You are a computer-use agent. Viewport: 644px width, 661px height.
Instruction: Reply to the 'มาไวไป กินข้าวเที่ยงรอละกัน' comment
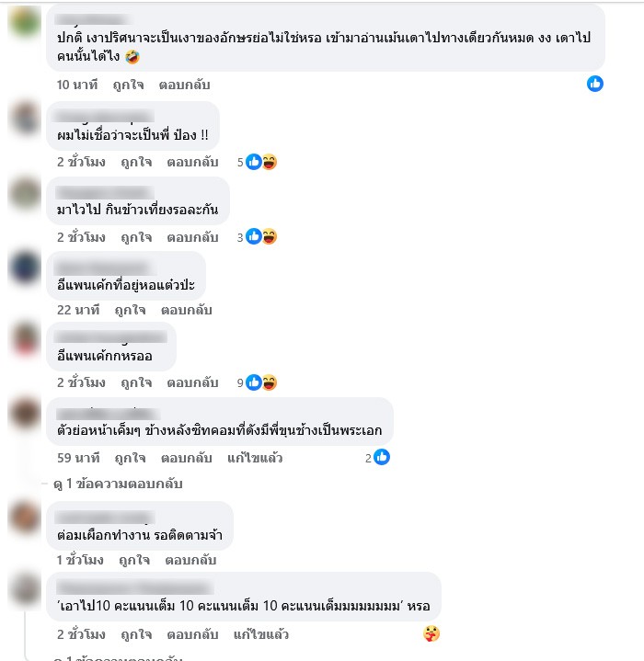[x=192, y=237]
